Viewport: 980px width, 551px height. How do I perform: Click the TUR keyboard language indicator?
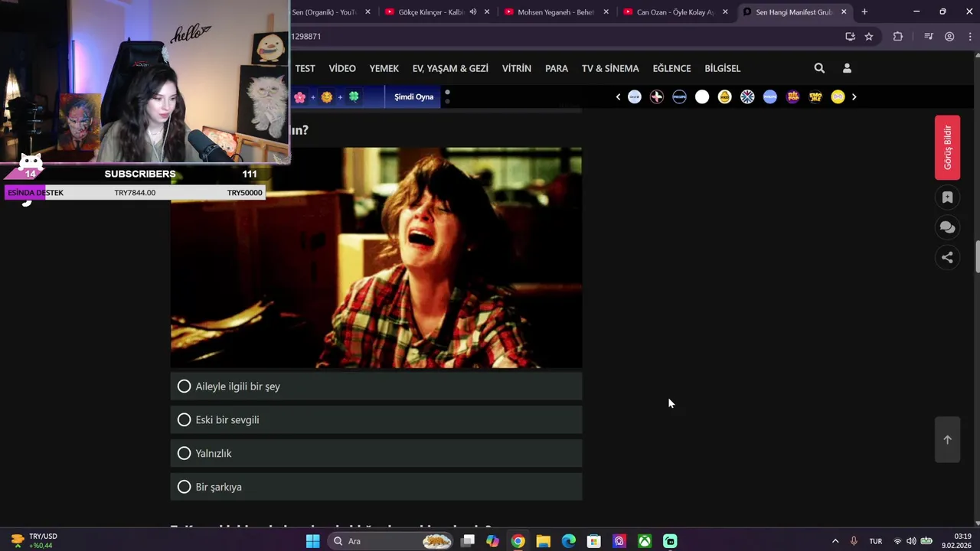pyautogui.click(x=876, y=541)
